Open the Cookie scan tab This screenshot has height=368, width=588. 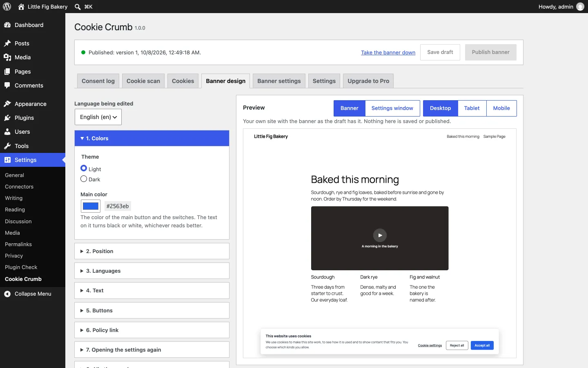pyautogui.click(x=143, y=81)
